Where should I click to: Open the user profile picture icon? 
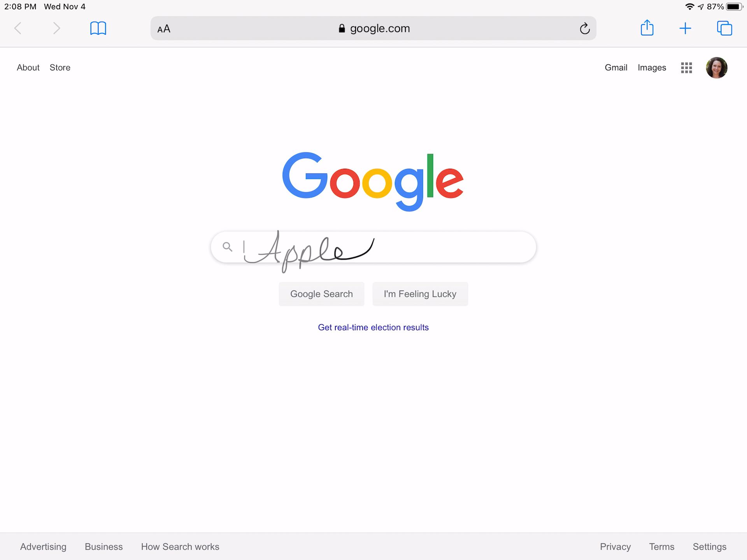point(716,67)
